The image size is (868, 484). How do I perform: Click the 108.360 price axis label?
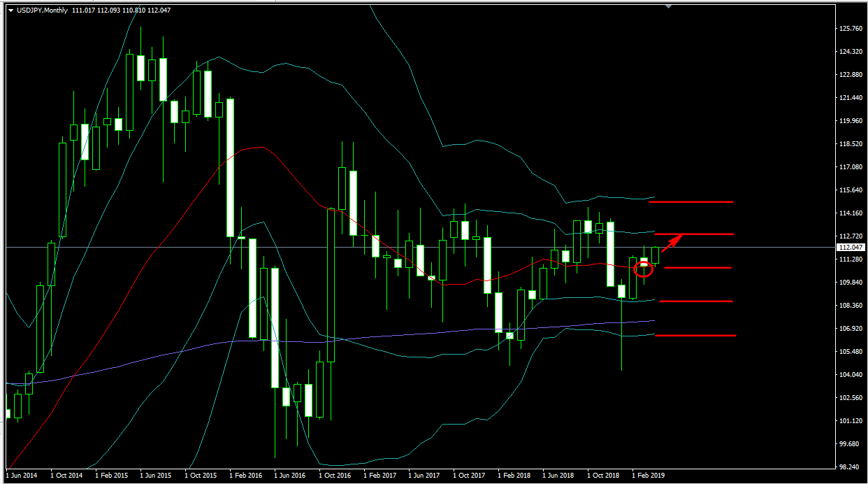tap(851, 306)
